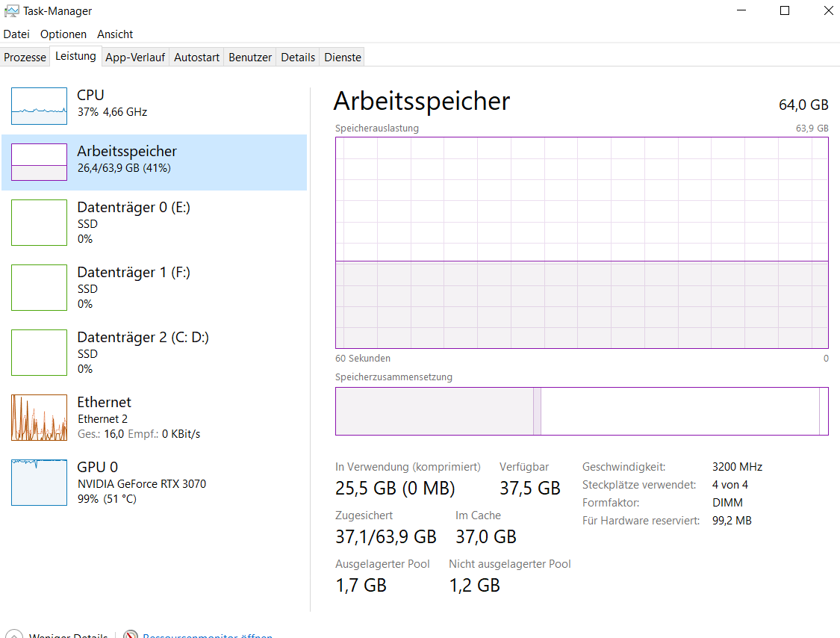
Task: Select the Arbeitsspeicher memory graph thumbnail
Action: point(39,162)
